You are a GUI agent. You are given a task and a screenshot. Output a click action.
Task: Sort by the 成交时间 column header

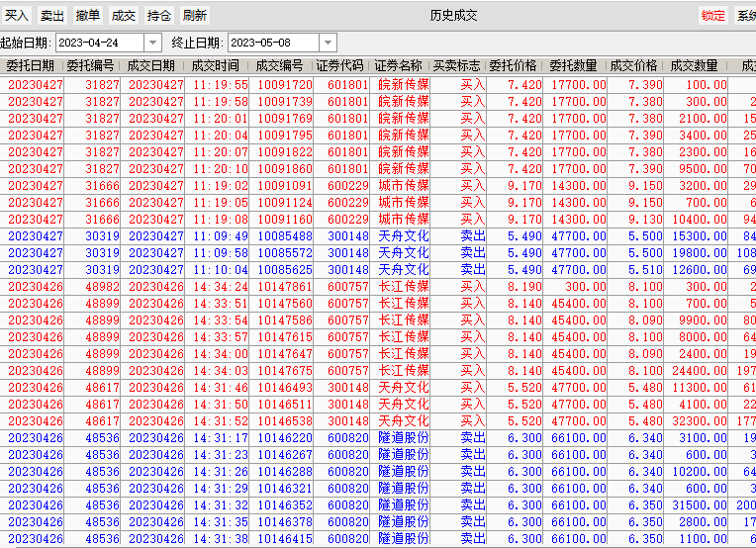coord(216,65)
